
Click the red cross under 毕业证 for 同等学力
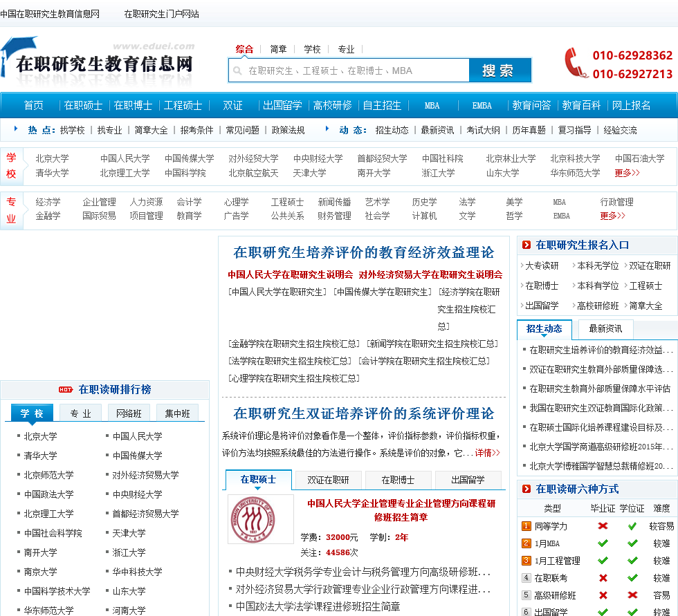point(603,525)
